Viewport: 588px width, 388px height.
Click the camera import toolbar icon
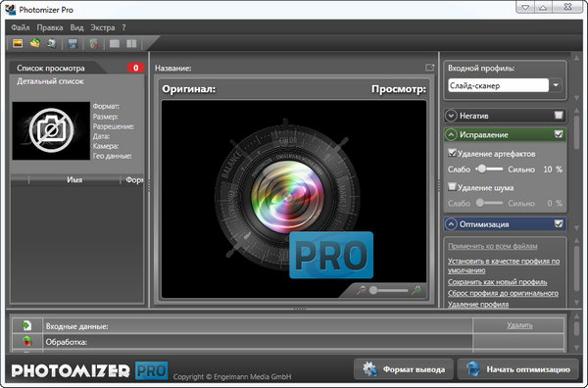point(51,43)
